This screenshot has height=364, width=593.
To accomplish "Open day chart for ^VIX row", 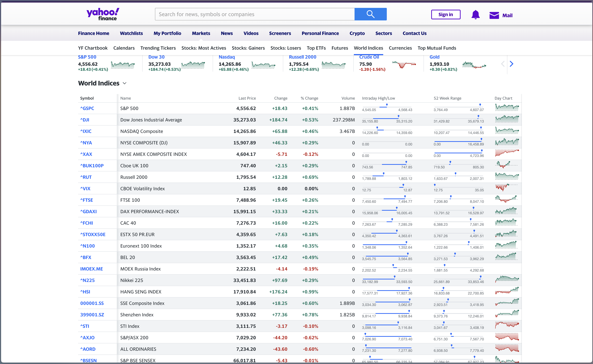I will (x=506, y=188).
